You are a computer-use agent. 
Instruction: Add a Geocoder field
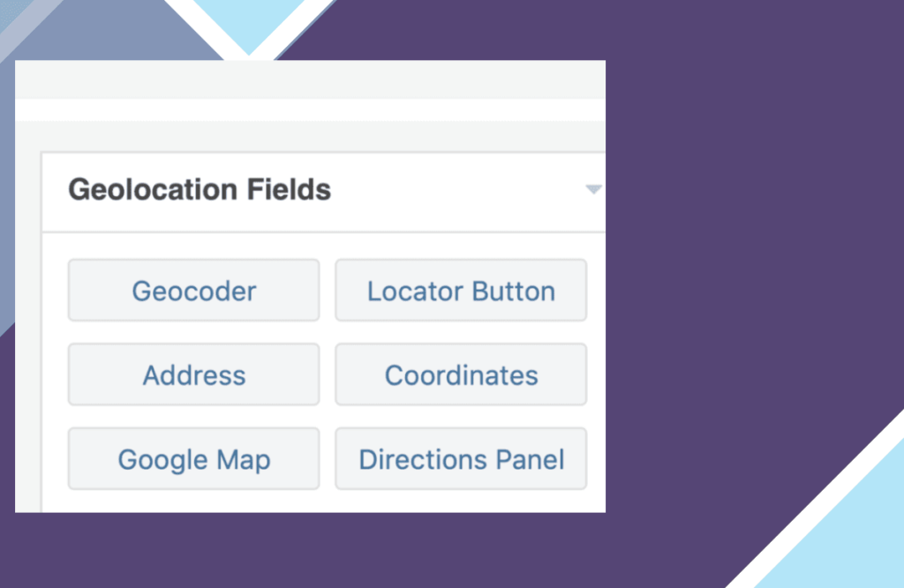pyautogui.click(x=193, y=290)
